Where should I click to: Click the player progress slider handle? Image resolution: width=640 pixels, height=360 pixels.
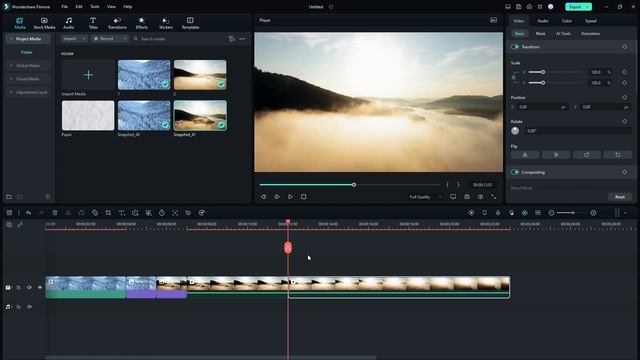click(x=354, y=185)
